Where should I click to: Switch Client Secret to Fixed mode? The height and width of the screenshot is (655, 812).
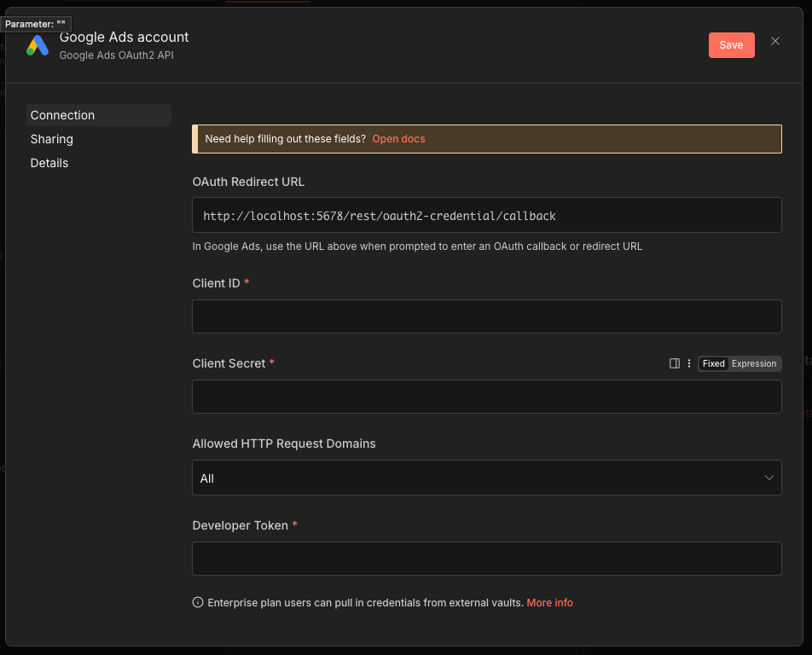(713, 363)
